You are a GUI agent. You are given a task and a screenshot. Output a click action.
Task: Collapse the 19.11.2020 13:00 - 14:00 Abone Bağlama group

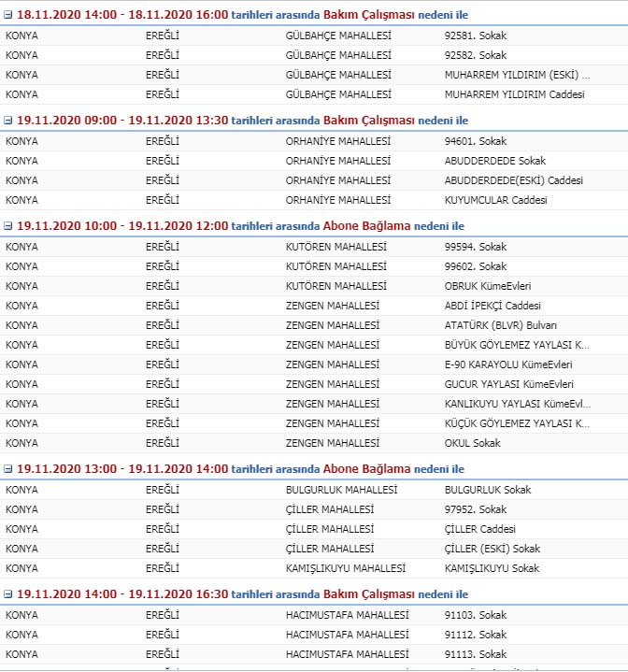coord(7,469)
